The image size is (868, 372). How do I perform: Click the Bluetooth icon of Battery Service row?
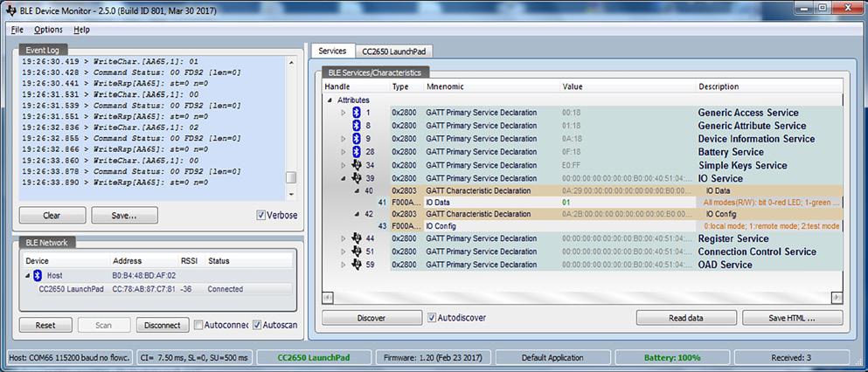[x=357, y=152]
